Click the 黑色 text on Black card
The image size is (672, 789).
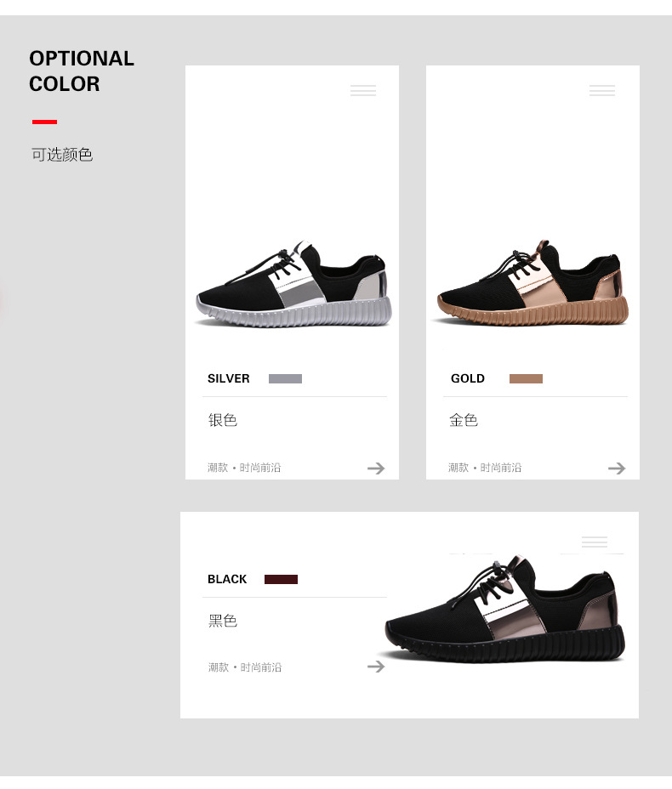pos(223,621)
